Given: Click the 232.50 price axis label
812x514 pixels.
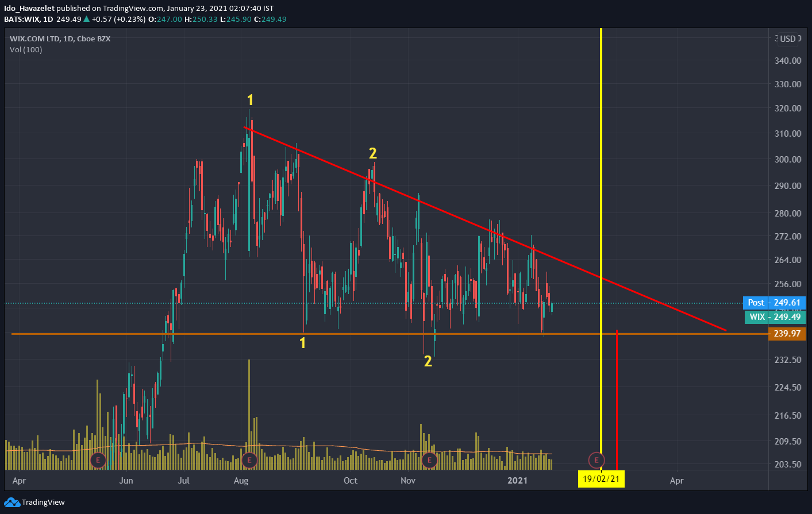Looking at the screenshot, I should (788, 360).
